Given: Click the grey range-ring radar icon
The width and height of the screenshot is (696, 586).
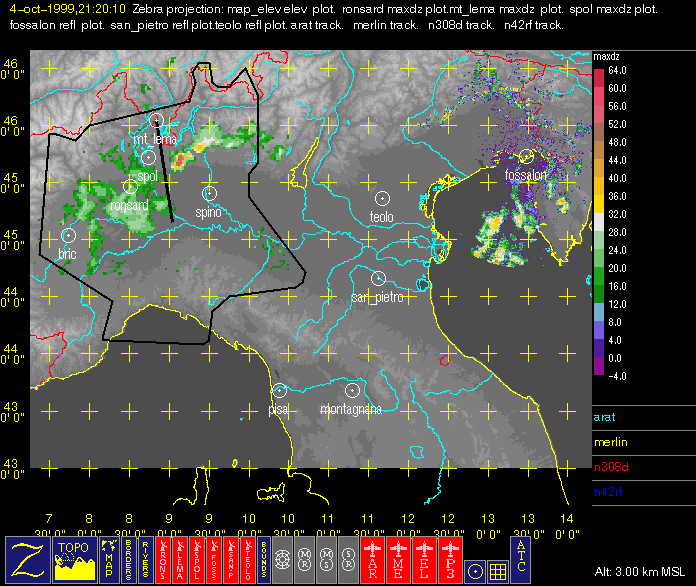Looking at the screenshot, I should tap(282, 559).
